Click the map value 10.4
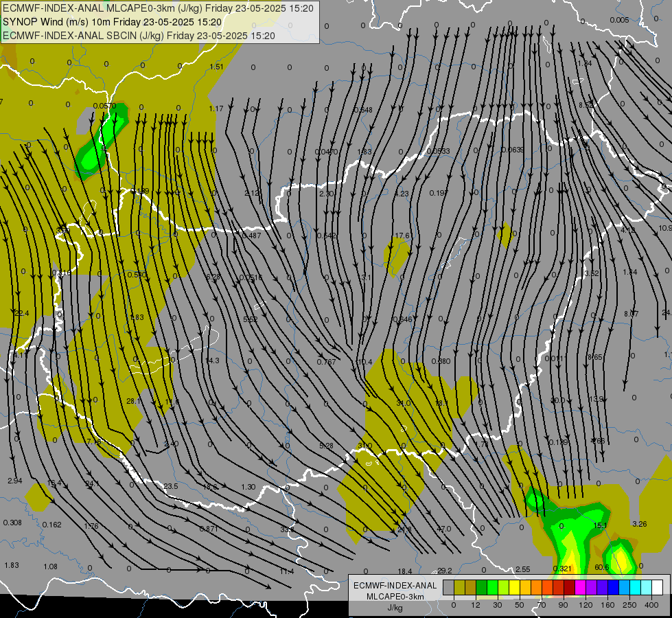This screenshot has height=618, width=672. 364,362
